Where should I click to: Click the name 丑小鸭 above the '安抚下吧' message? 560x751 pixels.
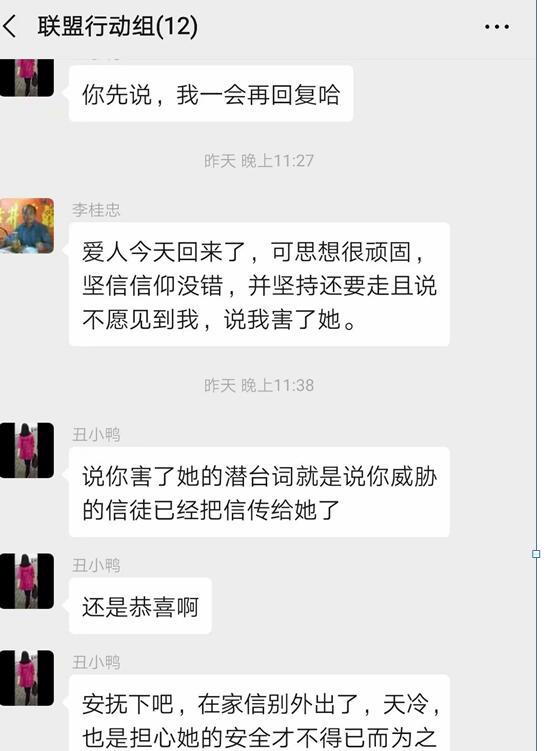click(96, 662)
